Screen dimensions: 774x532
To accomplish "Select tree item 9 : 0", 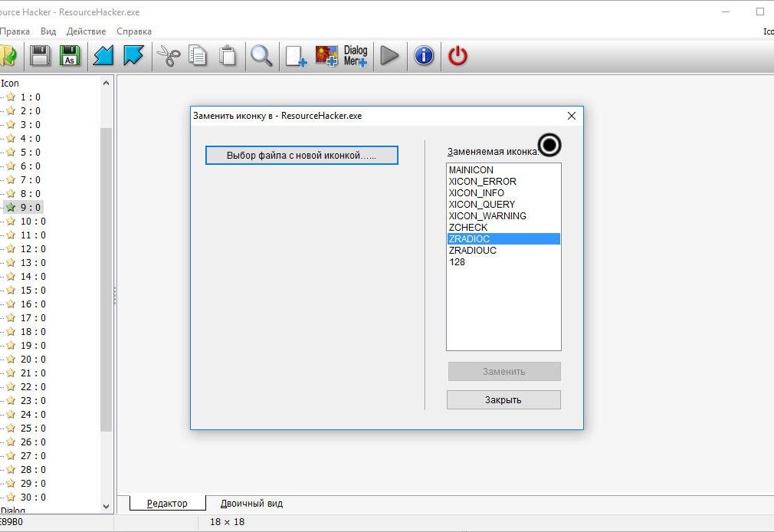I will tap(30, 208).
